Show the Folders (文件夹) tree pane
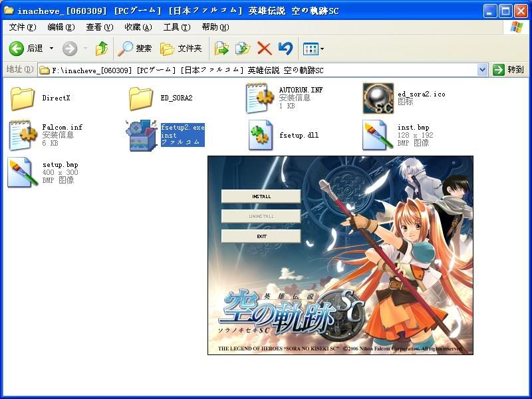 (181, 49)
